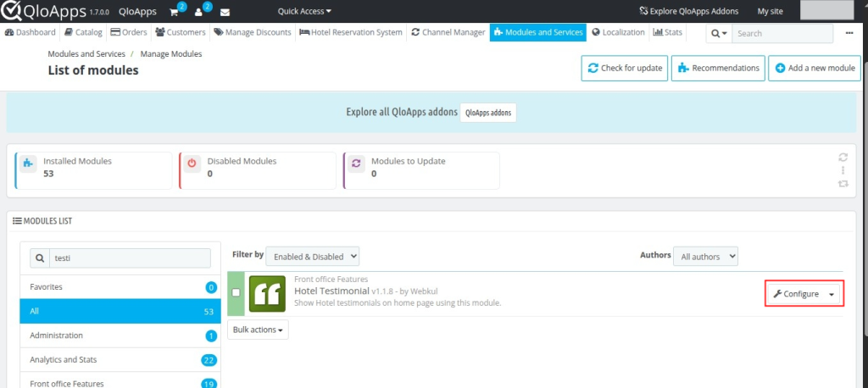Open the Modules and Services menu
The height and width of the screenshot is (388, 868).
538,32
